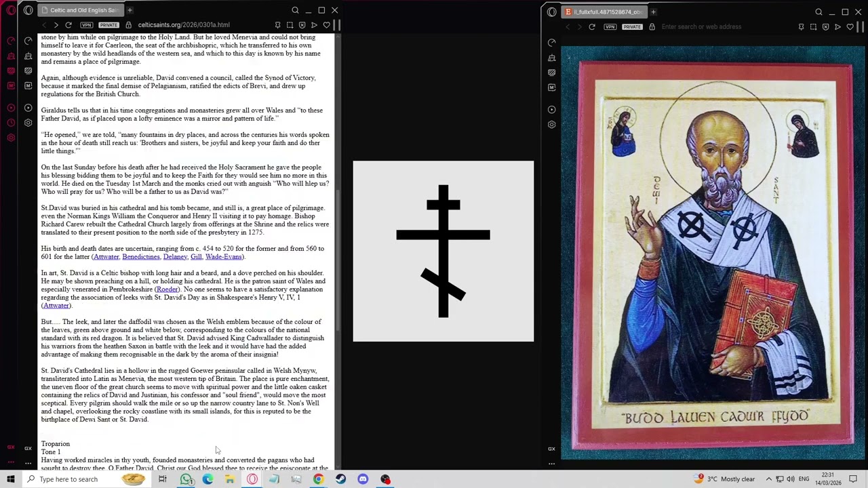Open Opera menu logo in left window

click(28, 10)
